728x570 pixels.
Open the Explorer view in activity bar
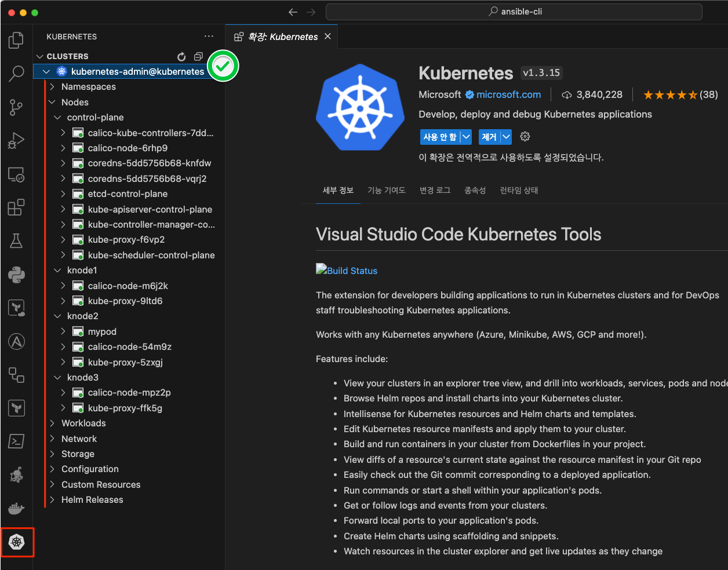[16, 40]
